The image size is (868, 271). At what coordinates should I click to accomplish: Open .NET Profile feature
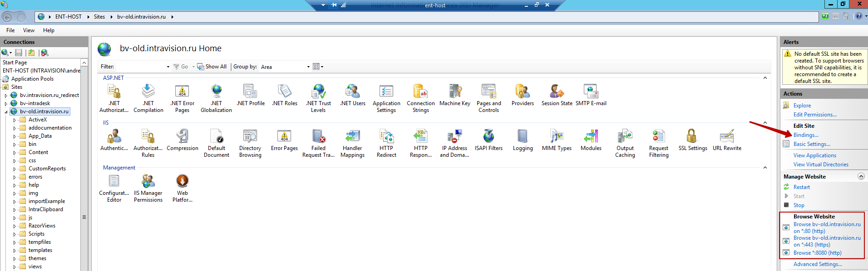coord(251,95)
